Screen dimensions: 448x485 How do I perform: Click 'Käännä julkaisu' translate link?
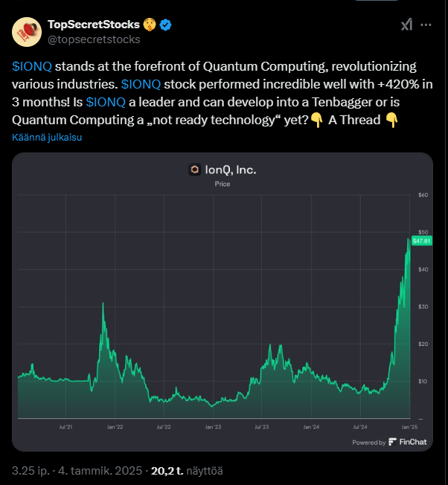pyautogui.click(x=47, y=138)
